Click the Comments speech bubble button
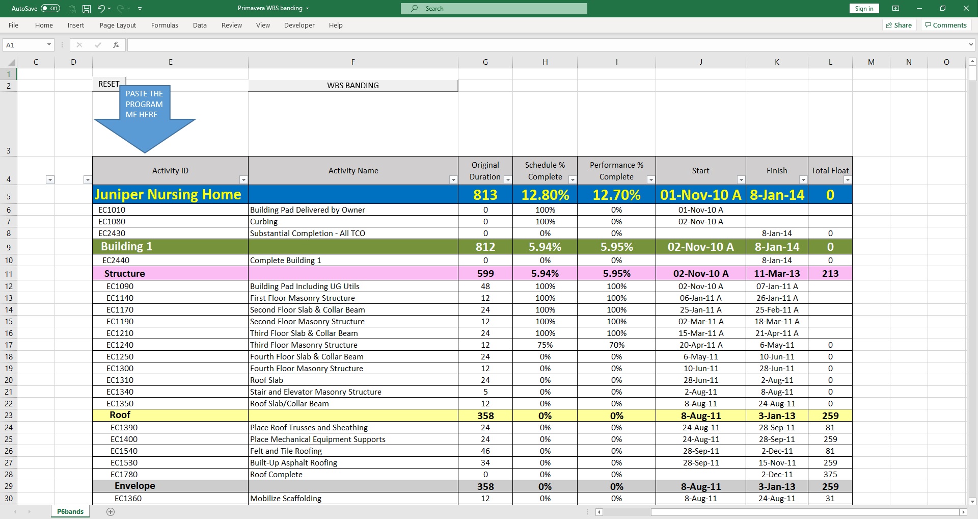 click(x=946, y=25)
